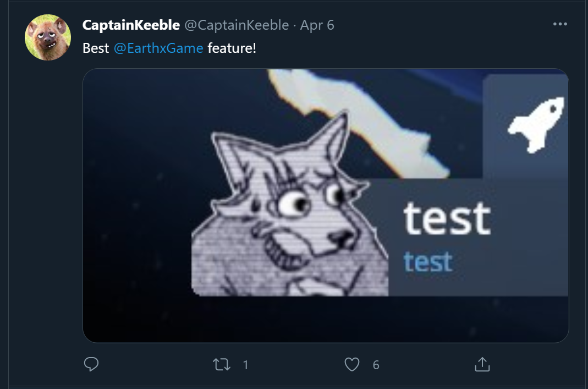Visit the @EarthxGame mention
The width and height of the screenshot is (588, 389).
(x=158, y=48)
